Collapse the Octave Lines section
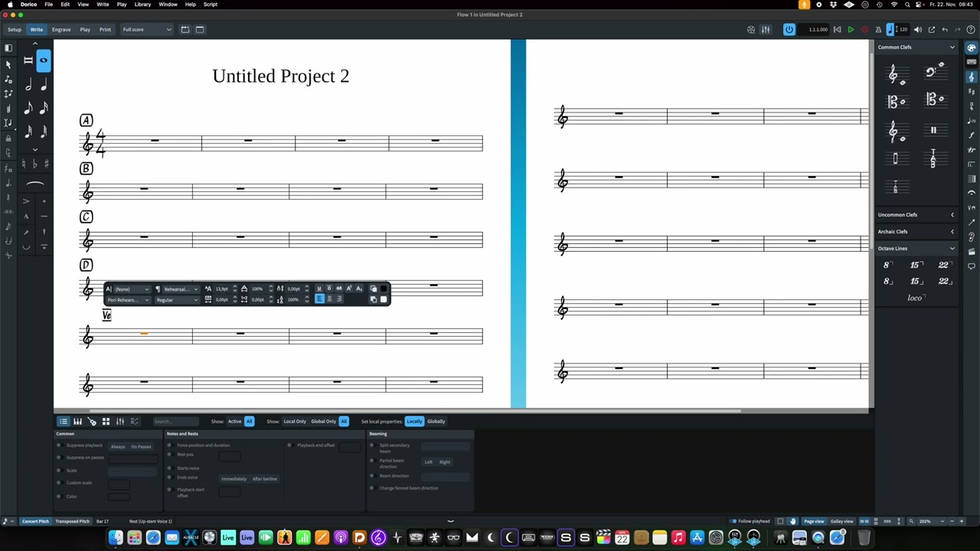This screenshot has height=551, width=980. pyautogui.click(x=952, y=249)
